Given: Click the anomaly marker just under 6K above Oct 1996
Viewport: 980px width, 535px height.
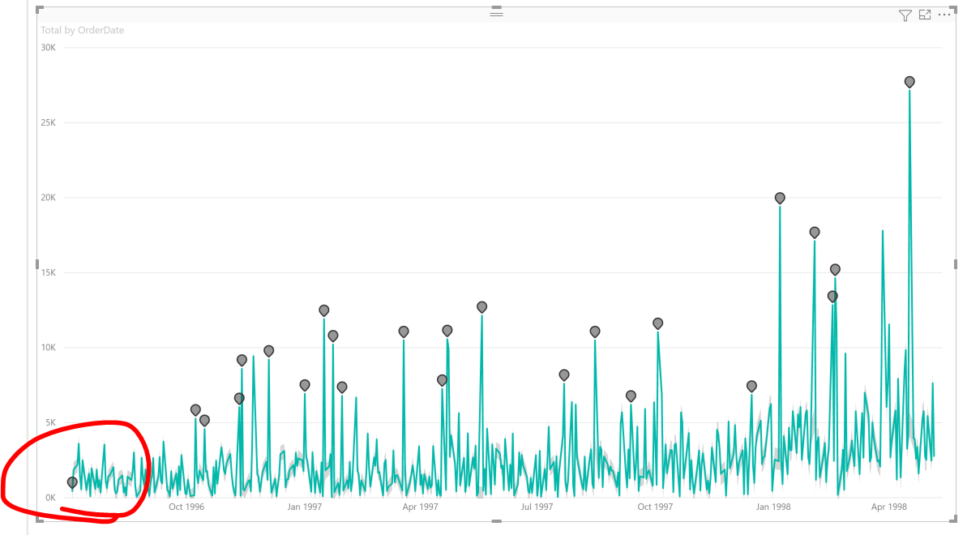Looking at the screenshot, I should point(195,410).
